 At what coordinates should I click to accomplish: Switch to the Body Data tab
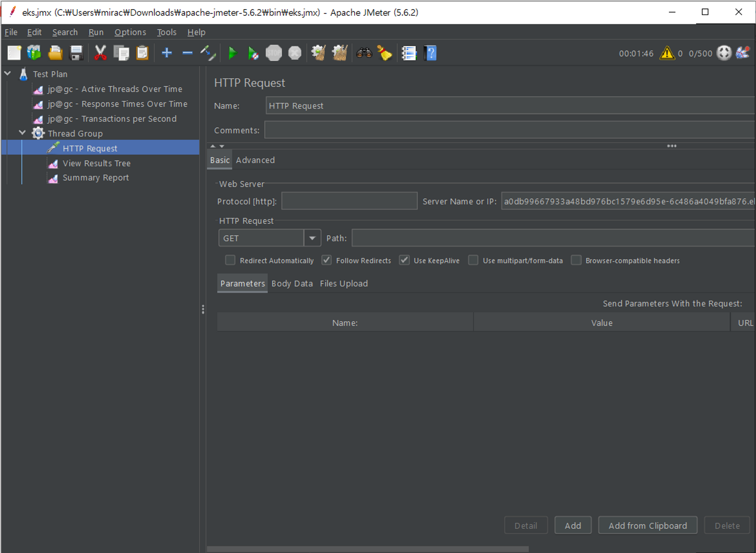tap(292, 283)
